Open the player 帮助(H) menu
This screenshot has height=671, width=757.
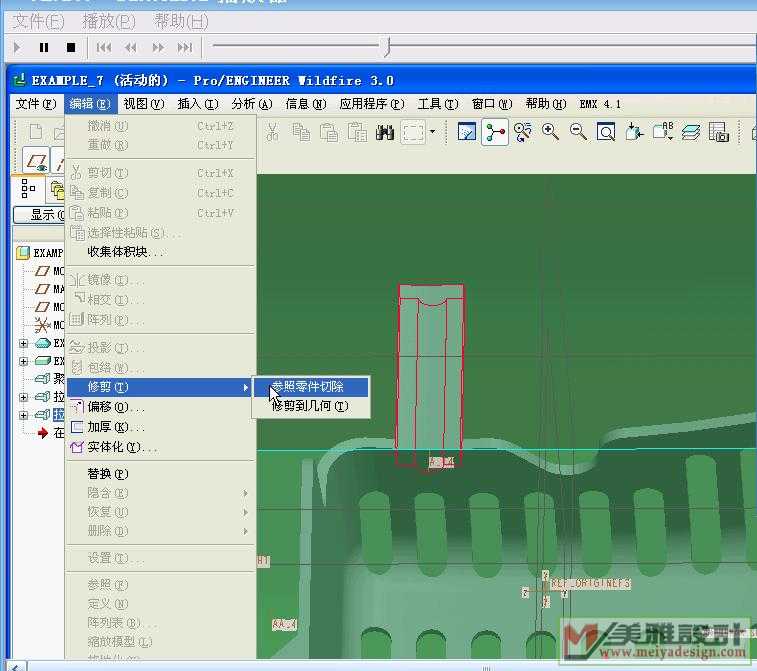(x=181, y=21)
